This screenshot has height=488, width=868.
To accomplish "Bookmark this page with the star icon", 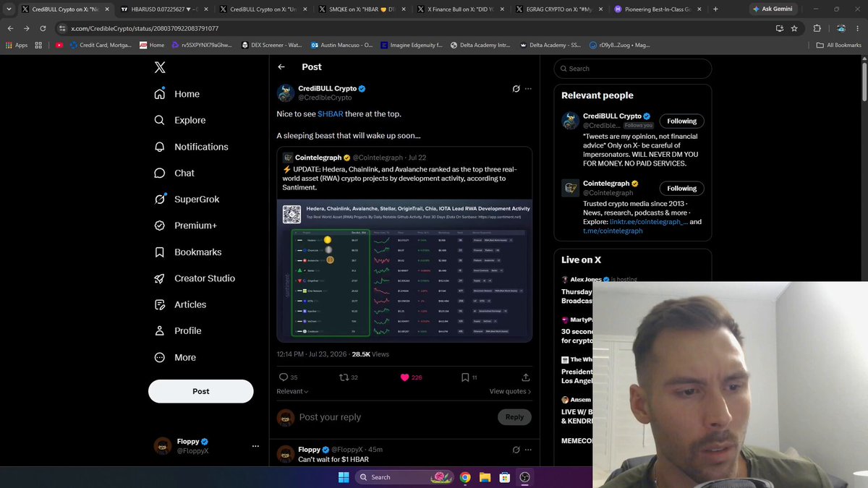I will click(x=794, y=28).
